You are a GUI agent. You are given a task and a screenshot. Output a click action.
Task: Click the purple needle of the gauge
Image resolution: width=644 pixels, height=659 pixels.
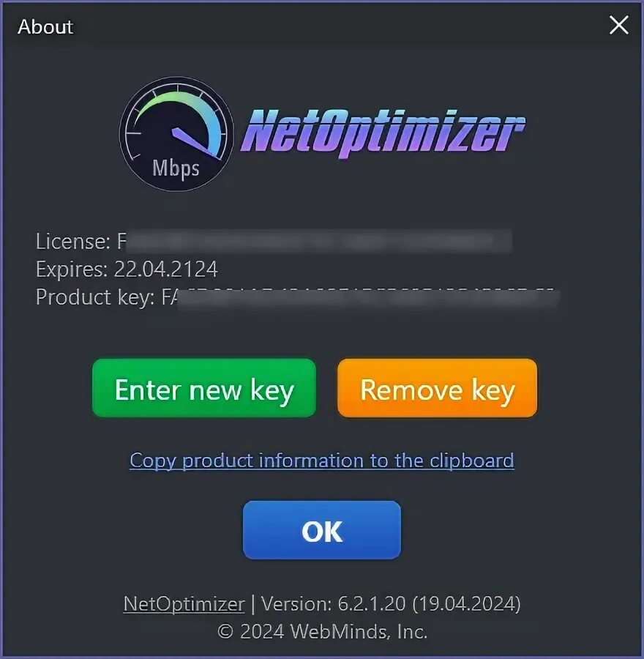195,143
